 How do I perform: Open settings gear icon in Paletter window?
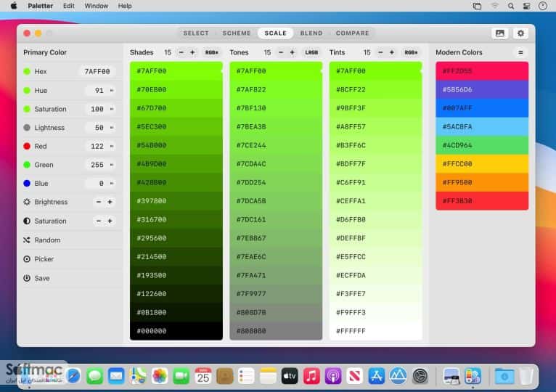coord(520,33)
